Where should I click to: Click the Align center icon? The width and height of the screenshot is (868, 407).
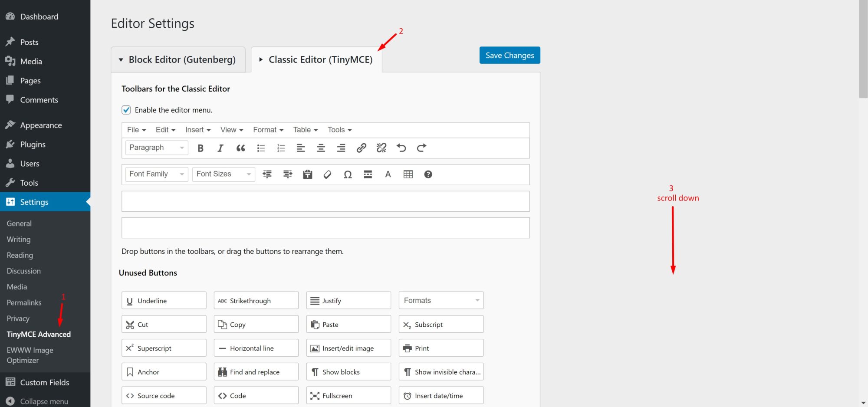321,148
